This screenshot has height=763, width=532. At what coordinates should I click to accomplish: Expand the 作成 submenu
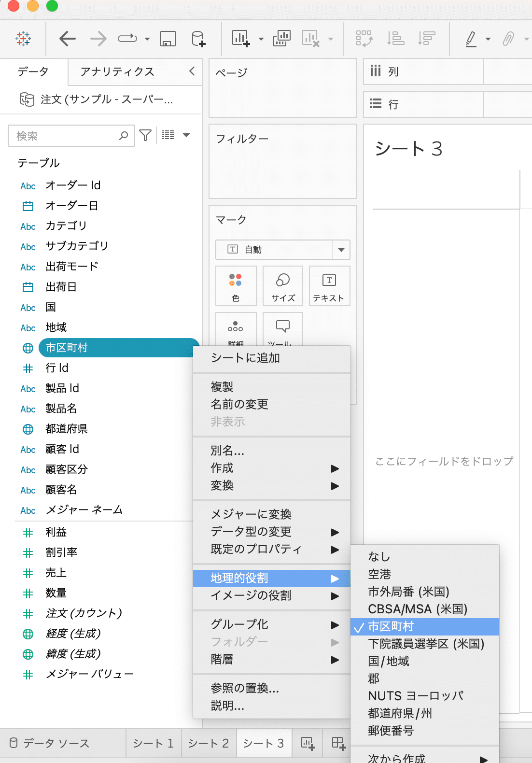pos(272,468)
